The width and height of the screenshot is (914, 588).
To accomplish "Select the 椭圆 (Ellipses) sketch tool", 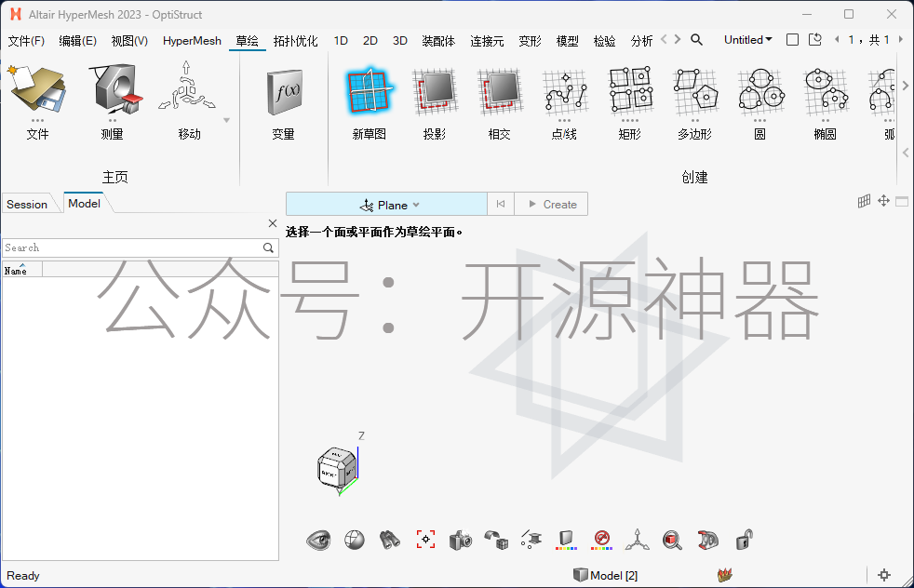I will point(826,91).
